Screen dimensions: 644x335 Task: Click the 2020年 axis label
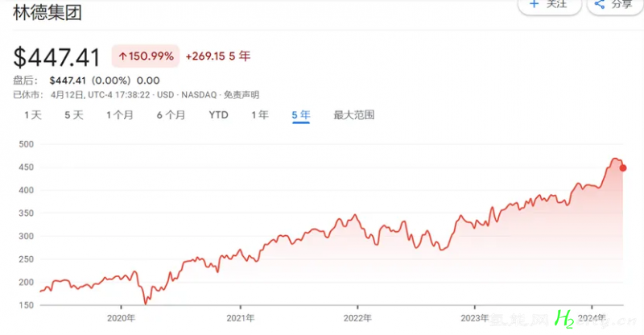[122, 318]
